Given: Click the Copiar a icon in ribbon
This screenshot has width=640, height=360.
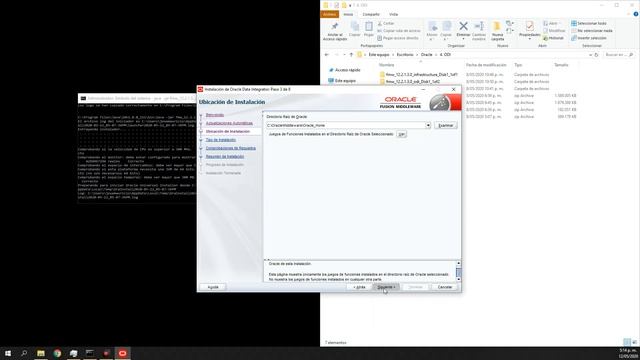Looking at the screenshot, I should pos(446,27).
